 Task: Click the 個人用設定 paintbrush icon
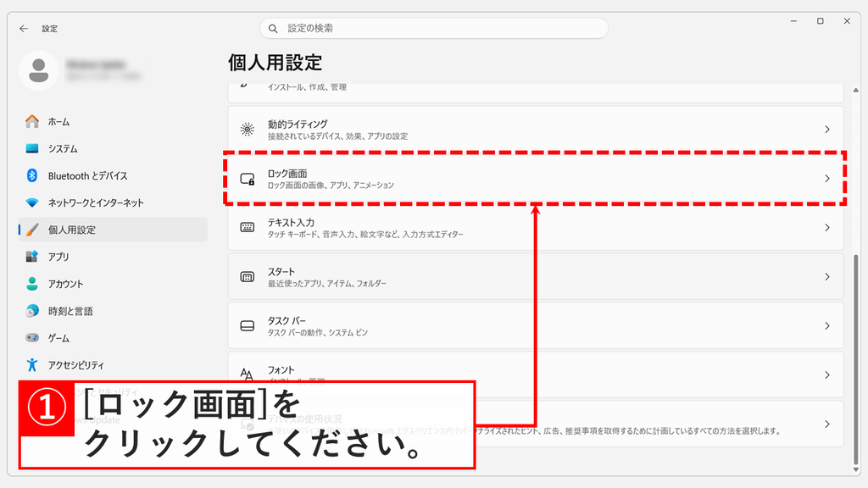(32, 230)
